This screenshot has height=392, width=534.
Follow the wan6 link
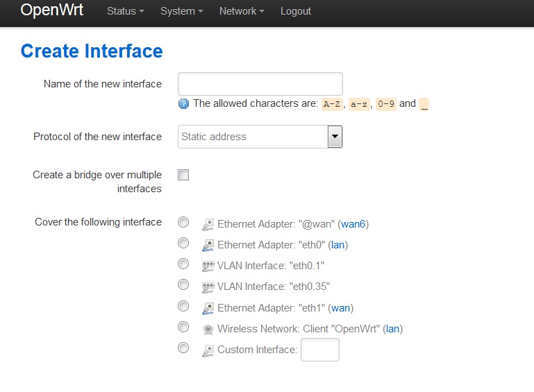(x=353, y=224)
